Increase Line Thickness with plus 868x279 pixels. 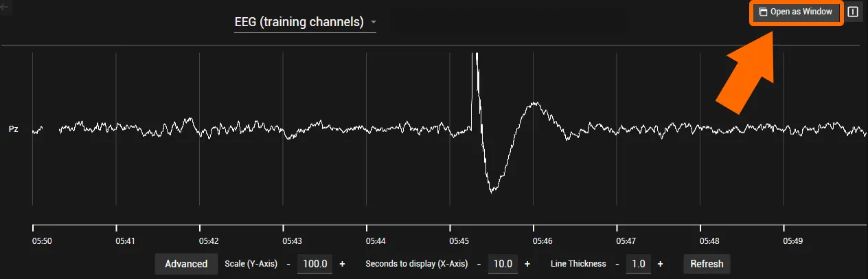pyautogui.click(x=660, y=264)
